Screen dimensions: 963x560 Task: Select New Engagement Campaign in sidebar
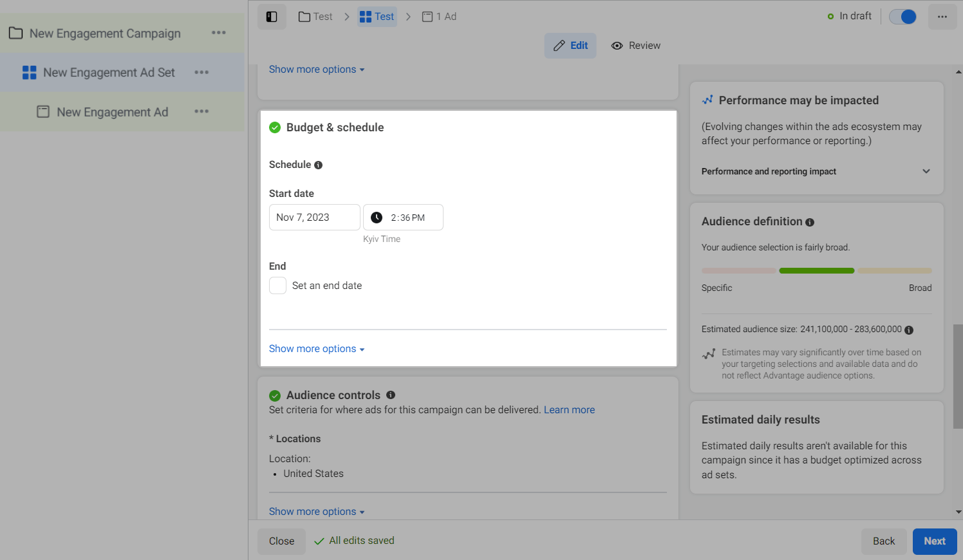pos(105,33)
